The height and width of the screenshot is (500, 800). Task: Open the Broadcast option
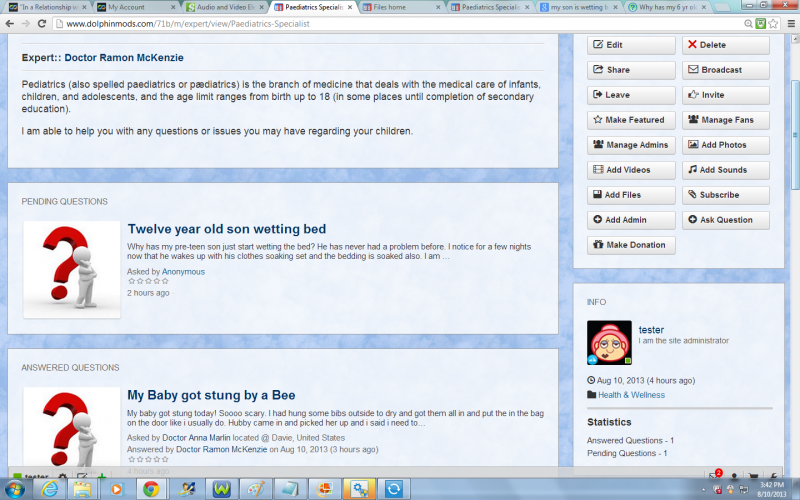[x=726, y=70]
